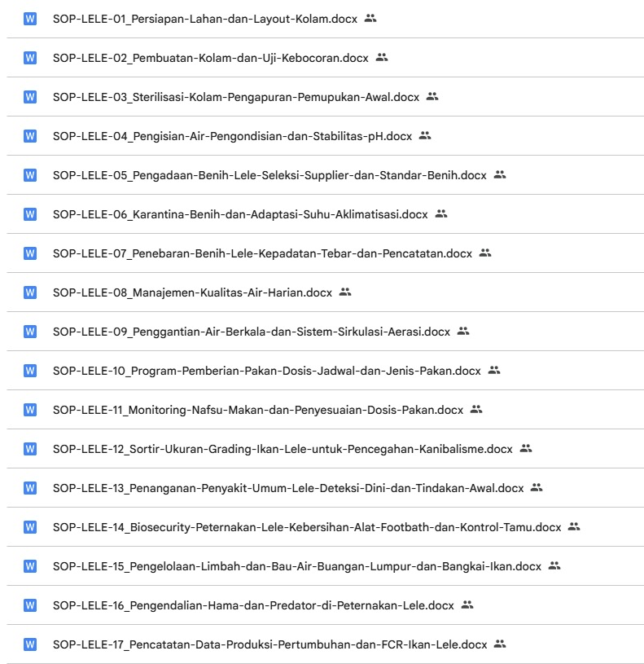The image size is (644, 664).
Task: Click the shared icon after SOP-LELE-14 Biosecurity
Action: pos(574,526)
